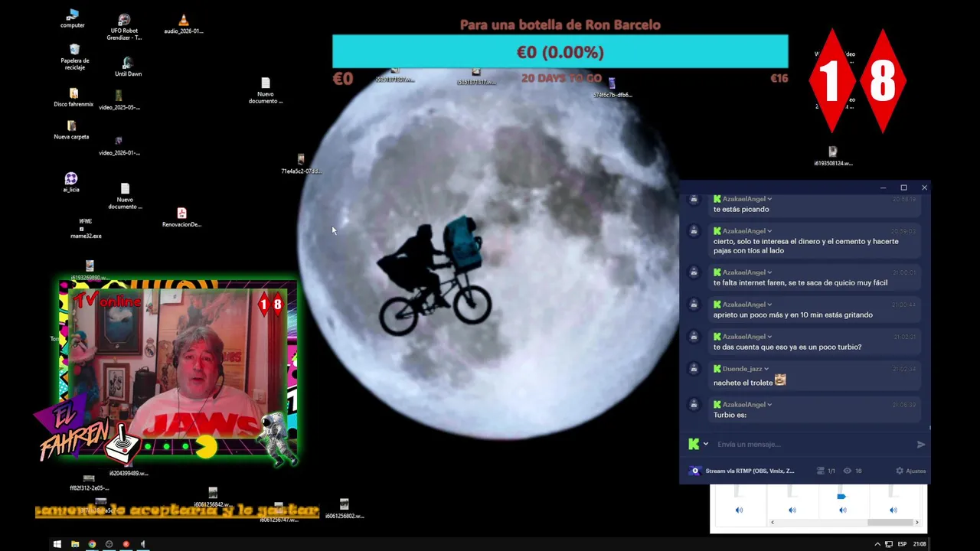Select mame32.exe shortcut
Screen dimensions: 980x551
coord(86,228)
